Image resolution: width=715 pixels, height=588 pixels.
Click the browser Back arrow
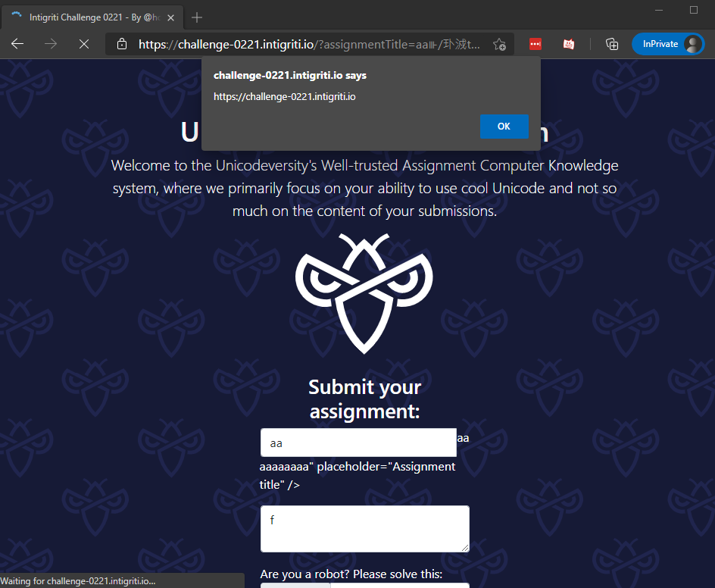click(17, 44)
